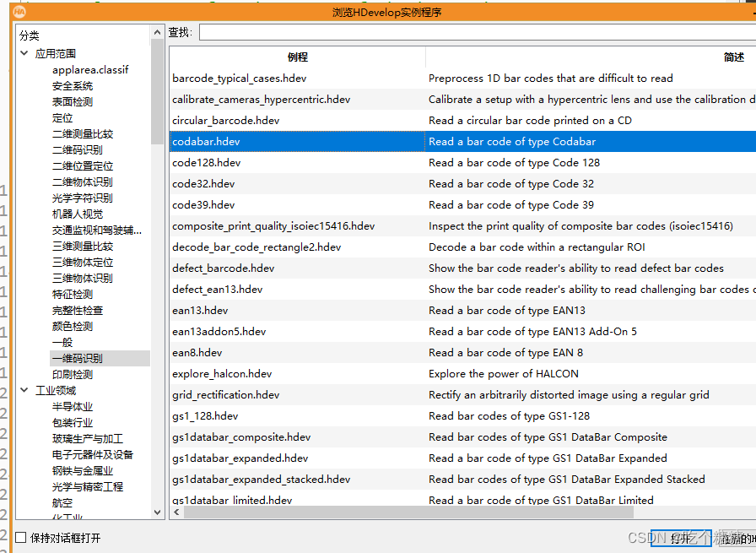Screen dimensions: 756x553
Task: Select 玻璃生产与加工 industry item
Action: (x=87, y=438)
